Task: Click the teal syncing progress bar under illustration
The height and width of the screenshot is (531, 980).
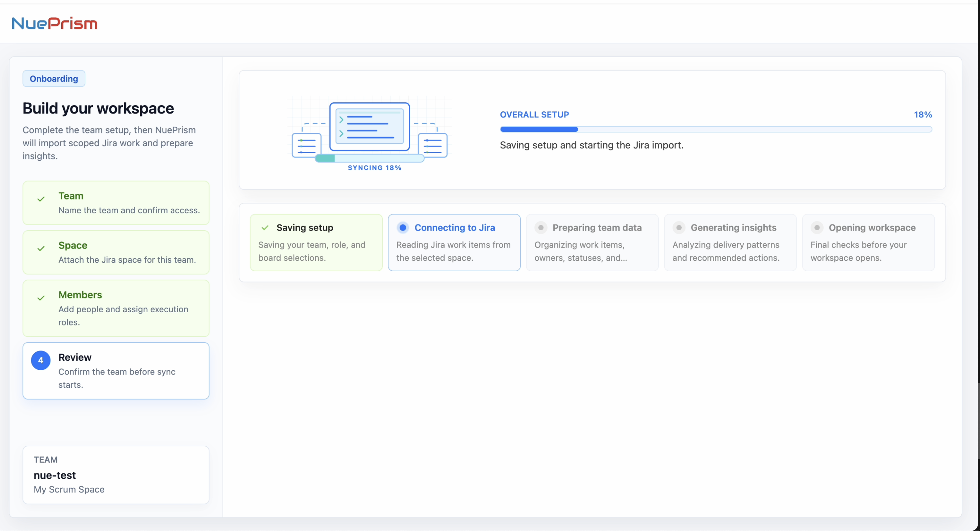Action: 369,158
